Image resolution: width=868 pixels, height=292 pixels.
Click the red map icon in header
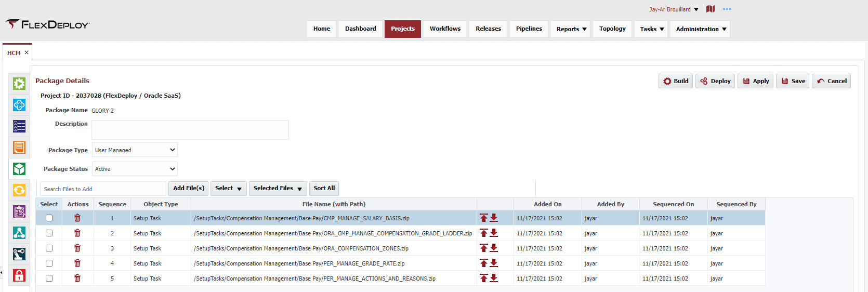point(711,9)
